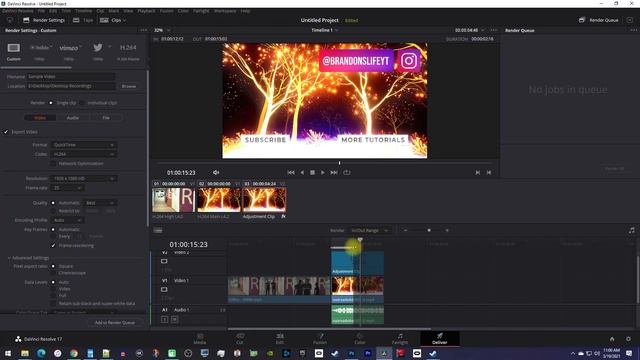Select Restrict to quality radio button
This screenshot has width=640, height=360.
(x=53, y=211)
